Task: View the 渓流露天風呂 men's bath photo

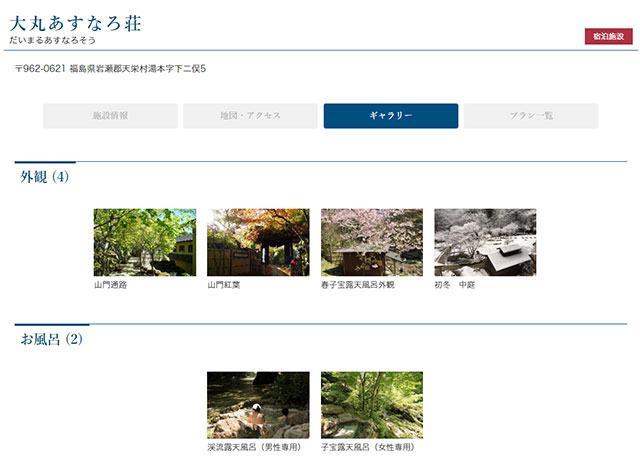Action: coord(258,405)
